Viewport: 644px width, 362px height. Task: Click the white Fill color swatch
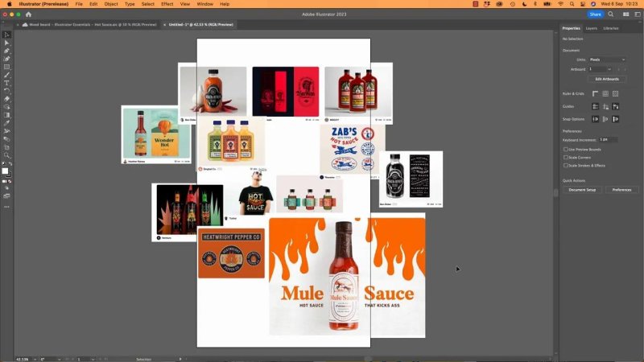point(5,171)
